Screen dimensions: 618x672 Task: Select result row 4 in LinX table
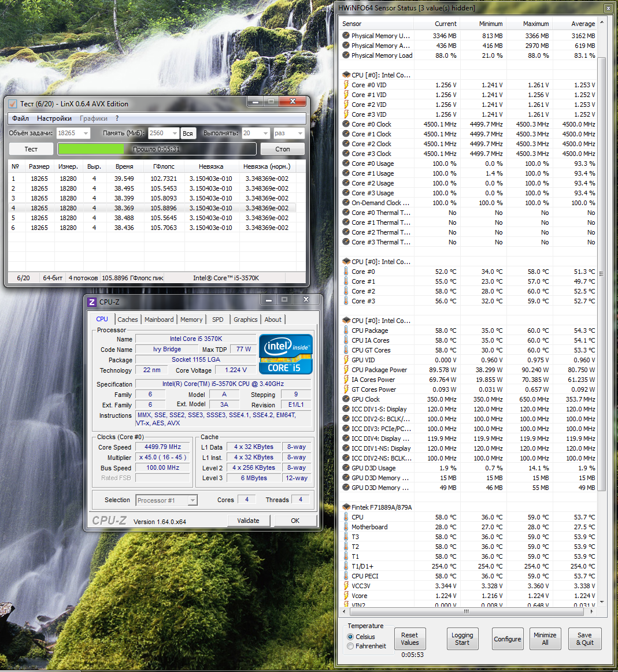pos(152,208)
